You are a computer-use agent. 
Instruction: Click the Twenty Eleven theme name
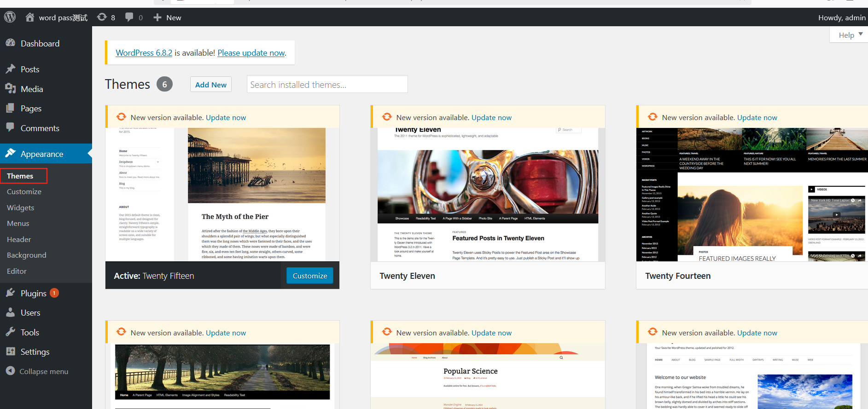407,276
